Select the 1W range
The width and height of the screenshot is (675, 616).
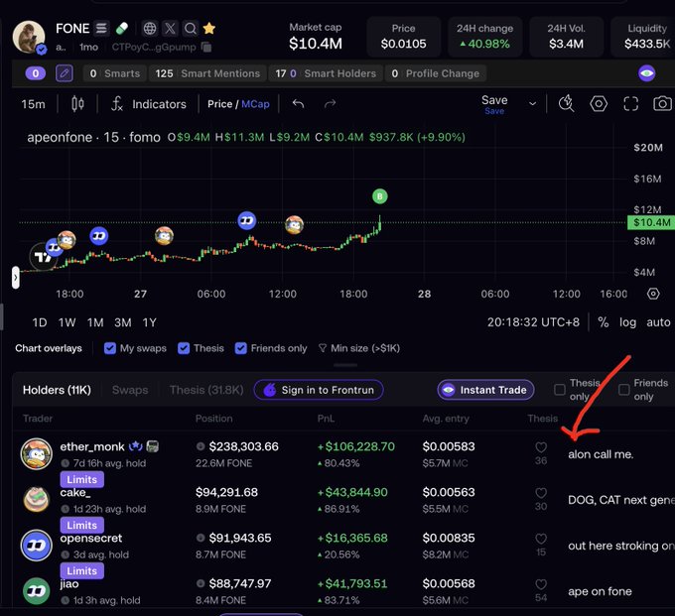pos(67,322)
